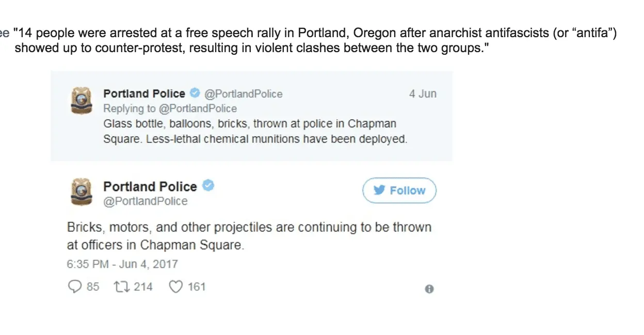The height and width of the screenshot is (335, 644).
Task: Click the @PortlandPolice handle under the main tweet name
Action: [145, 201]
